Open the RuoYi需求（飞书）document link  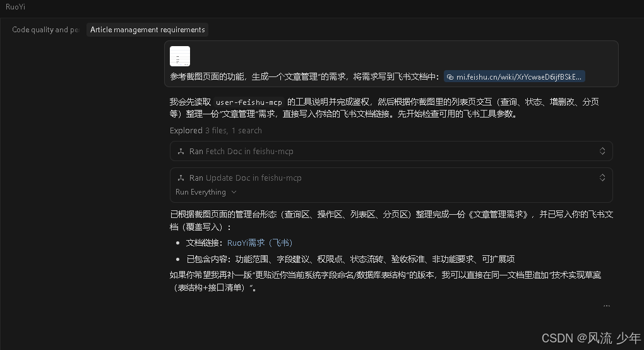pyautogui.click(x=259, y=243)
